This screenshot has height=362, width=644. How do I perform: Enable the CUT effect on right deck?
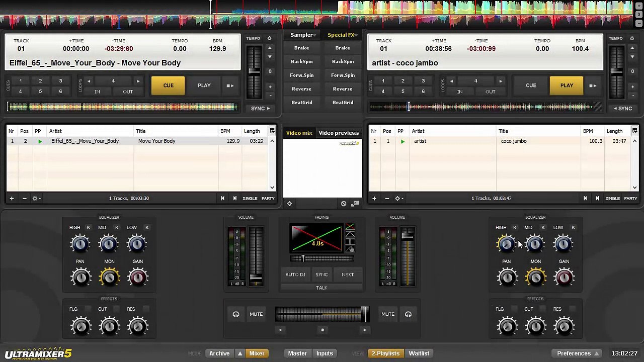(543, 309)
